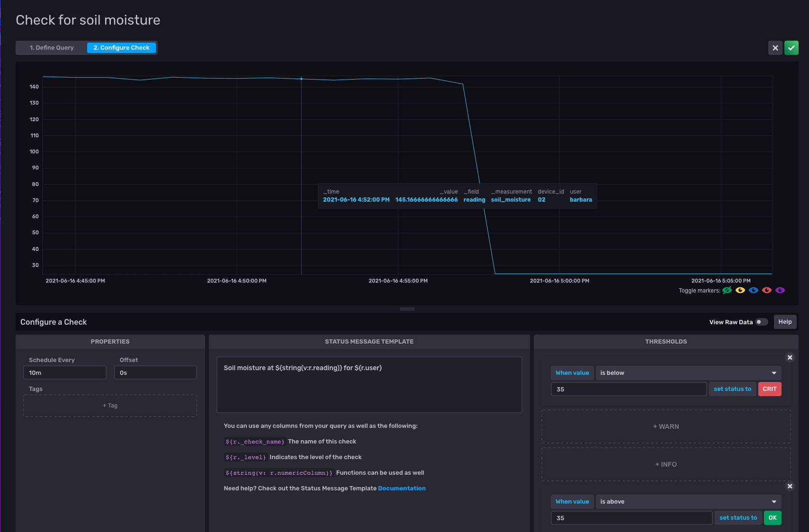The width and height of the screenshot is (809, 532).
Task: Click the Schedule Every input field
Action: [65, 373]
